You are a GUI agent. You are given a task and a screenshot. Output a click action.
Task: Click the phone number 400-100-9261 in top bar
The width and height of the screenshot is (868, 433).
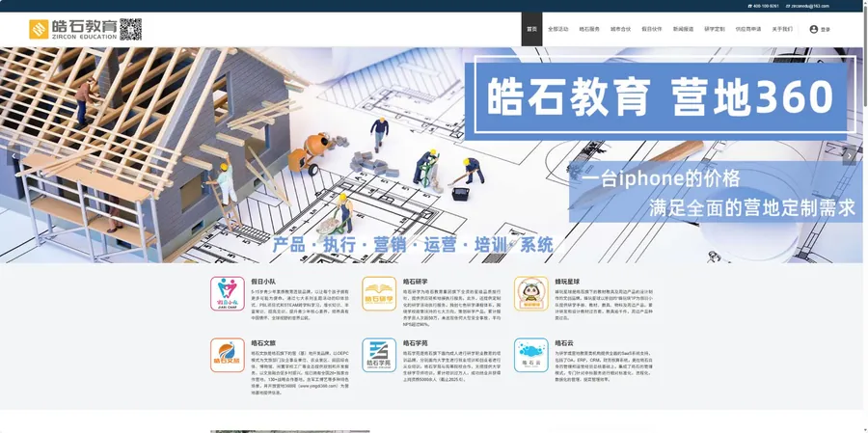point(764,6)
